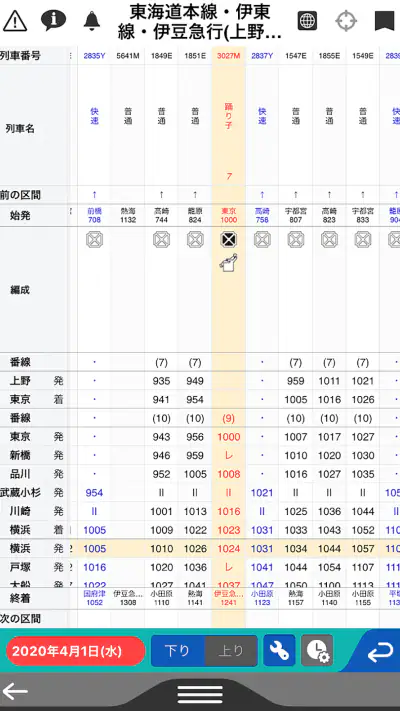Tap formation icon for train 2835Y
Viewport: 400px width, 711px height.
[94, 239]
